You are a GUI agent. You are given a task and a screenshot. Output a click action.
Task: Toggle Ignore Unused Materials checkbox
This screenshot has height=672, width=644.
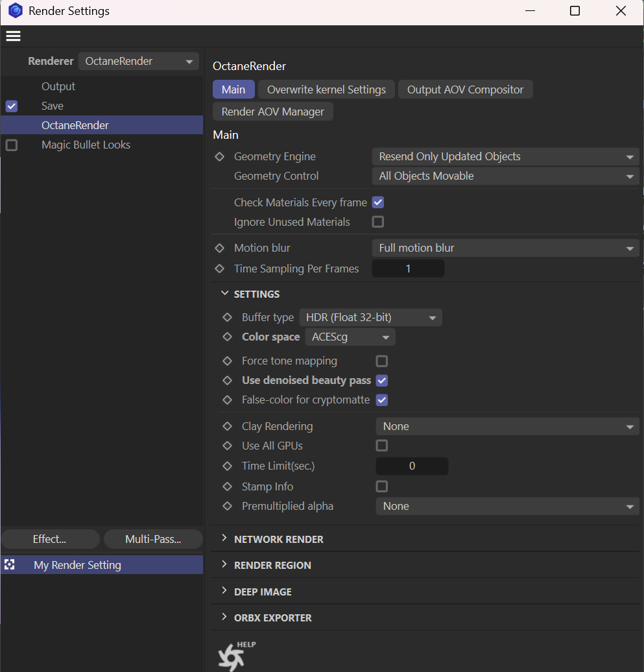point(378,222)
